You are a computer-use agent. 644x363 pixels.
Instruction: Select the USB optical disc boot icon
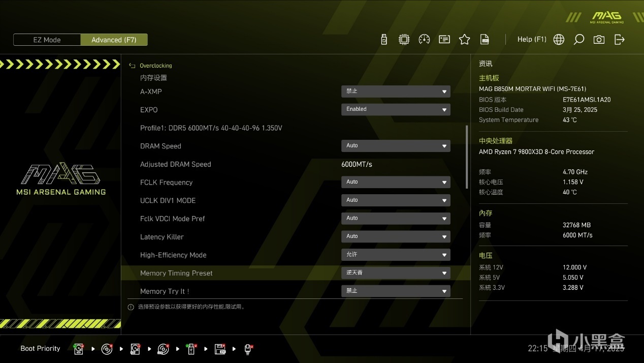(x=163, y=349)
